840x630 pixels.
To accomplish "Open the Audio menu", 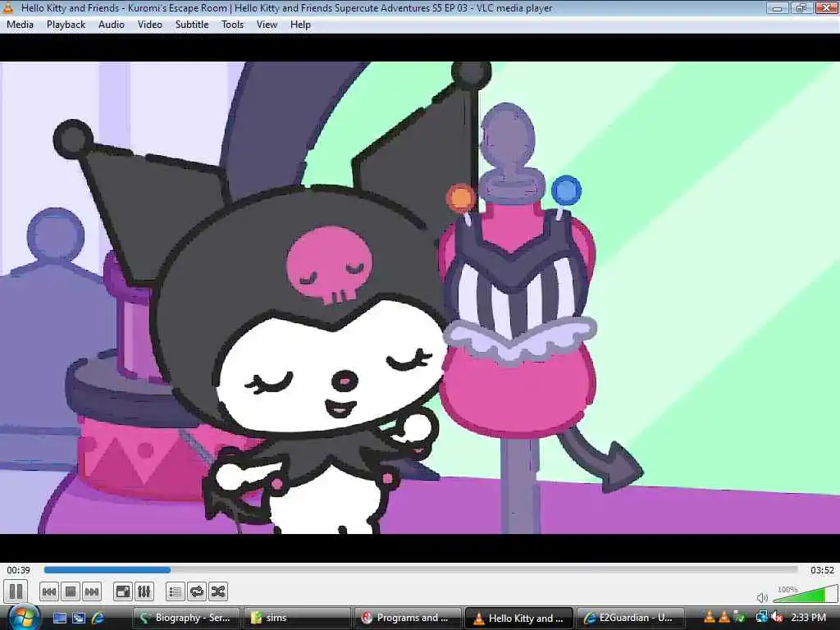I will [111, 25].
